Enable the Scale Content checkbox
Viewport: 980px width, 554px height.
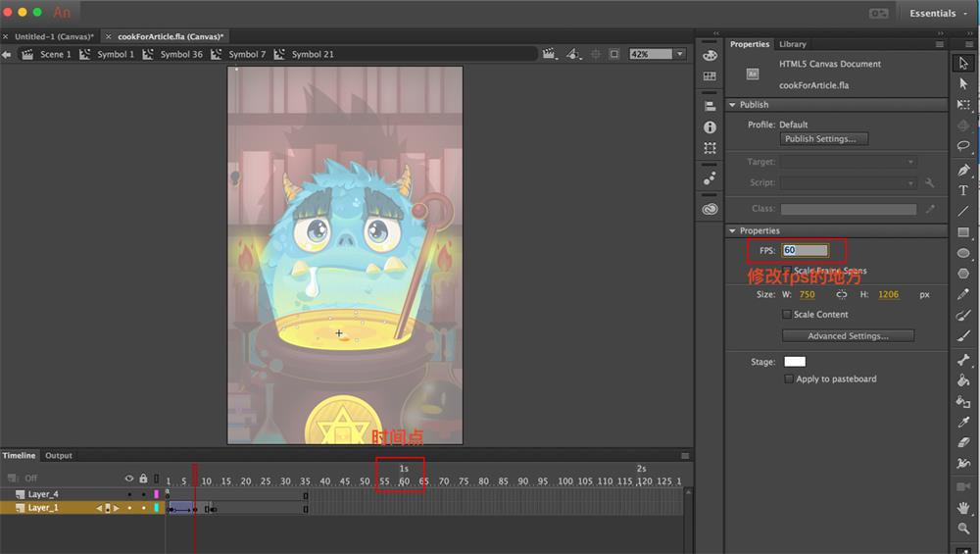787,315
